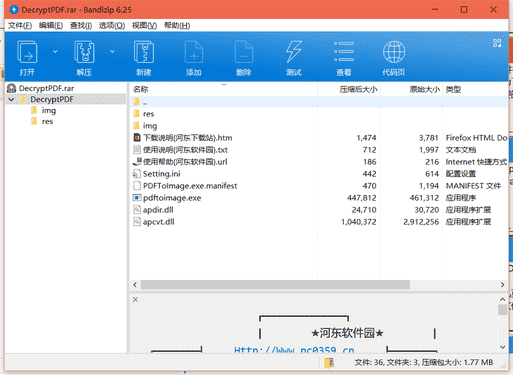
Task: Click the horizontal scrollbar right arrow
Action: coord(502,285)
